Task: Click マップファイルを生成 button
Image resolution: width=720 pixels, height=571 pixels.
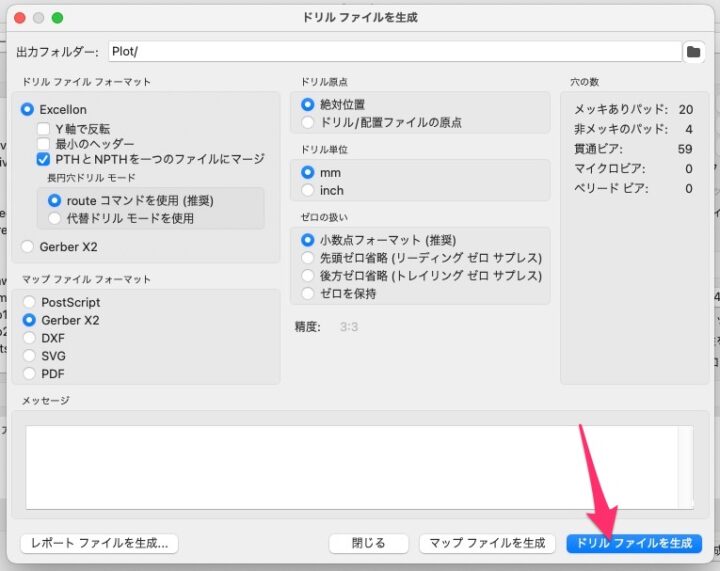Action: 487,543
